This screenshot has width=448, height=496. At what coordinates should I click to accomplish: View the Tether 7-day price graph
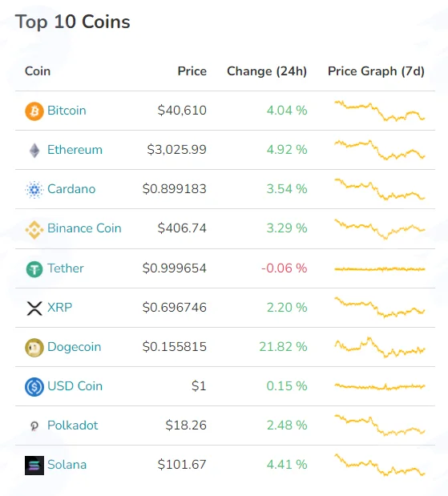pos(380,269)
